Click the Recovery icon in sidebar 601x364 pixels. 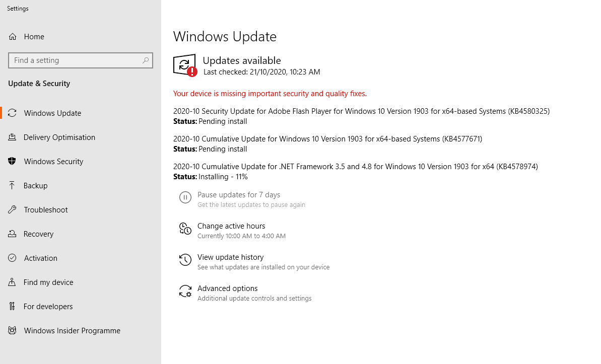pyautogui.click(x=12, y=234)
